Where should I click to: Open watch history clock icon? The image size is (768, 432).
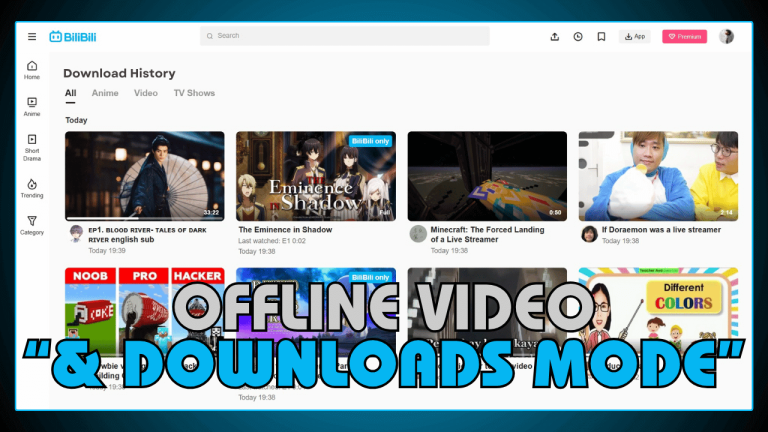(578, 37)
